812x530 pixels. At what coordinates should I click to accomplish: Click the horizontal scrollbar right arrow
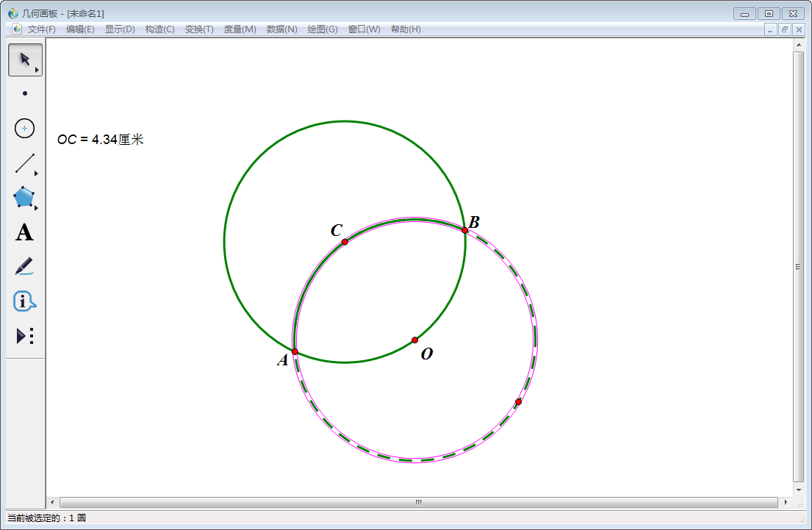pyautogui.click(x=786, y=502)
